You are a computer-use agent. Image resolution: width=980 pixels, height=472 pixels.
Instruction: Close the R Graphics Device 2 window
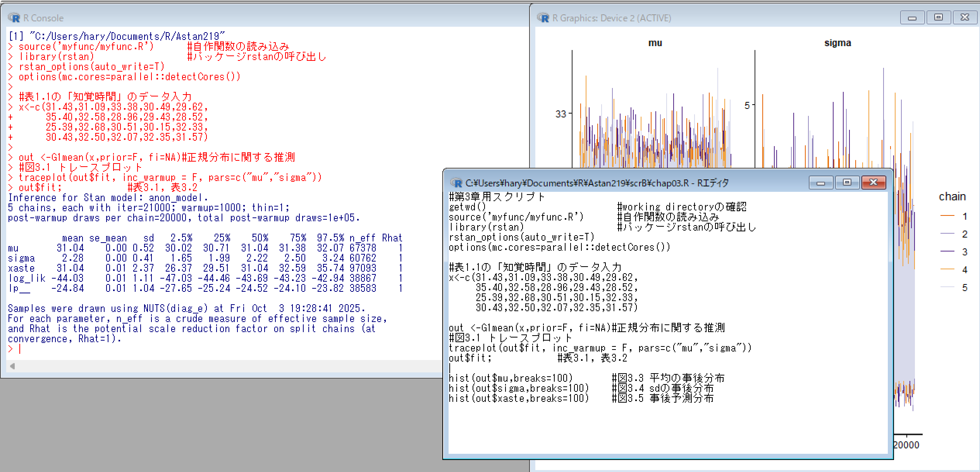965,18
